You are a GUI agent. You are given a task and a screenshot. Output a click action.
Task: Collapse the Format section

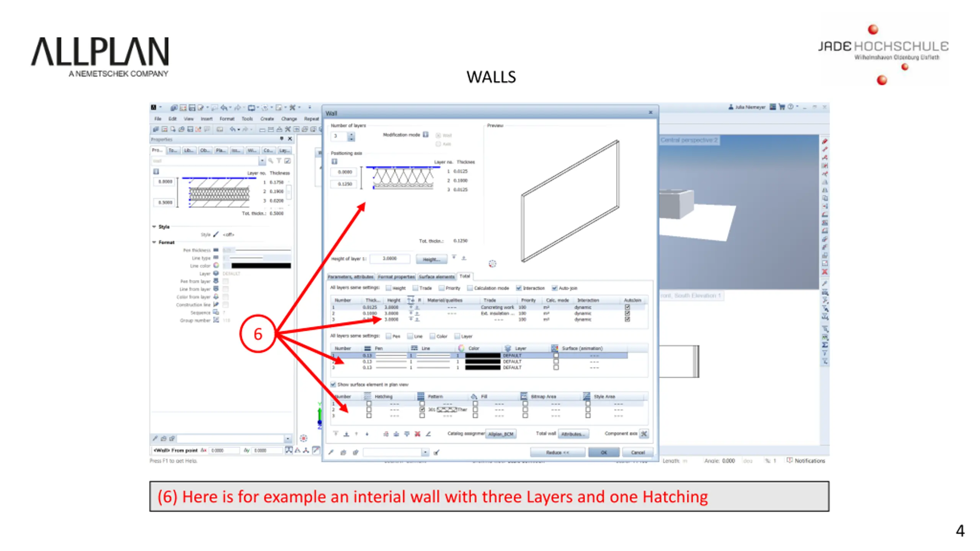click(x=154, y=242)
